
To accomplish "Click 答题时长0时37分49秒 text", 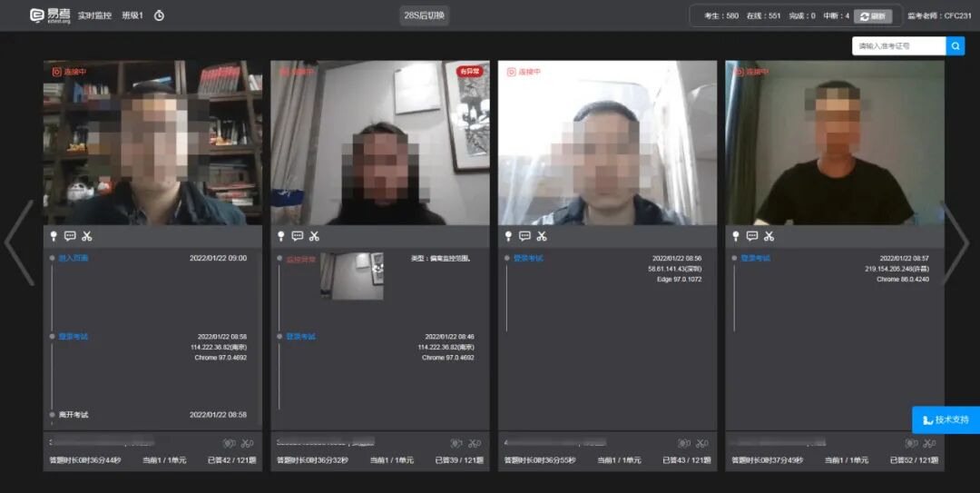I will (768, 459).
